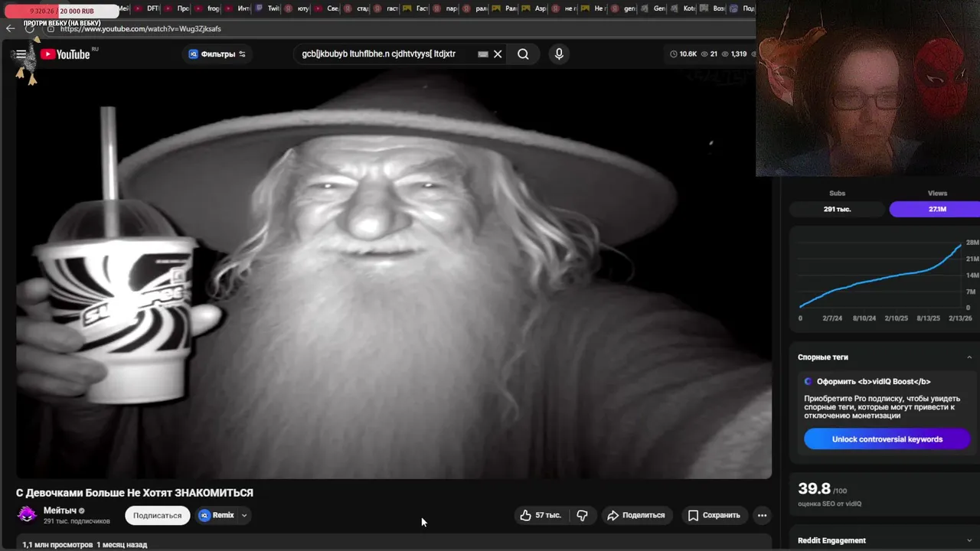Click the 1,1 млн просмотров description text
Viewport: 980px width, 551px height.
click(57, 545)
